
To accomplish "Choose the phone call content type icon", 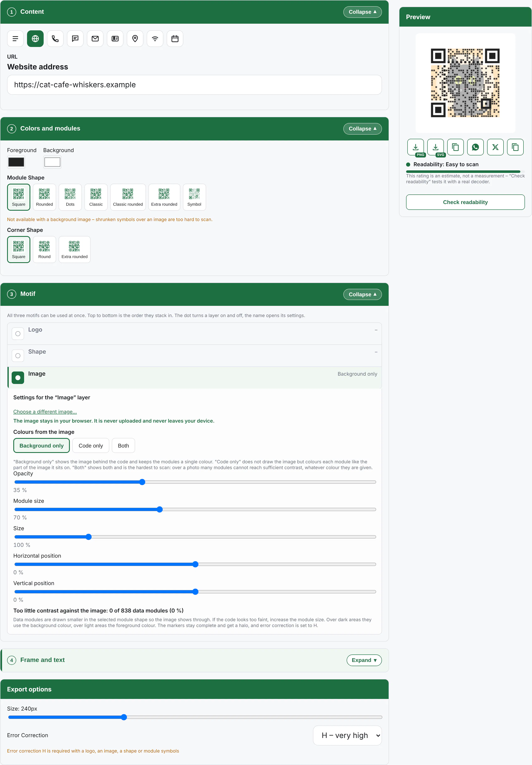I will click(55, 39).
